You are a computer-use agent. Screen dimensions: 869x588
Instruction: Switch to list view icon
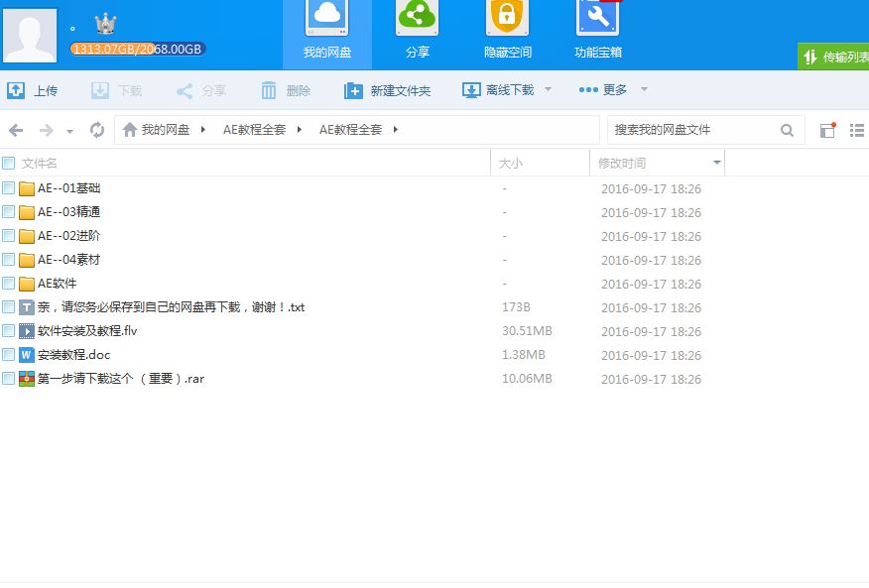(857, 130)
